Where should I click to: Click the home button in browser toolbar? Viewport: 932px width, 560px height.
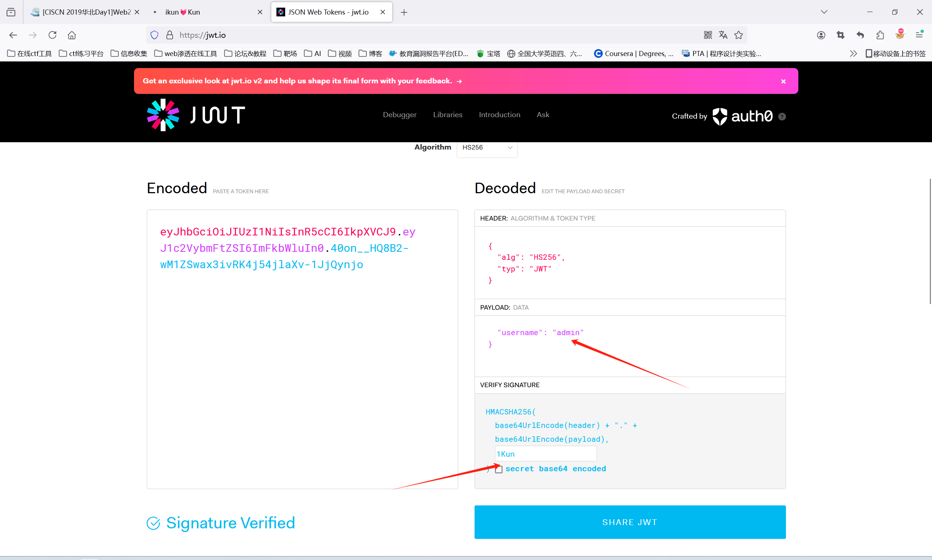[x=72, y=35]
